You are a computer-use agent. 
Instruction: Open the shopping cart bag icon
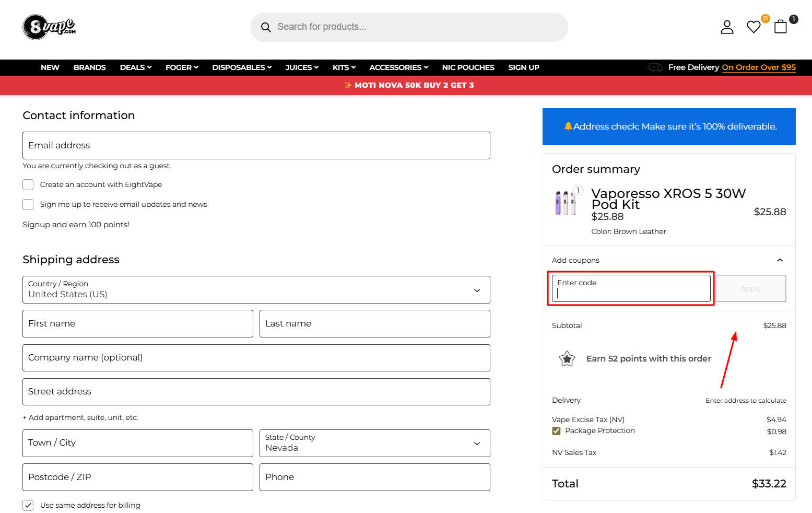click(x=781, y=27)
